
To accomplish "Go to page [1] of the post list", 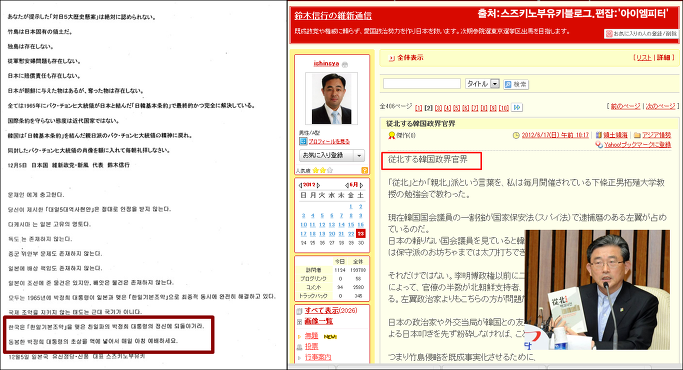I will pyautogui.click(x=419, y=108).
